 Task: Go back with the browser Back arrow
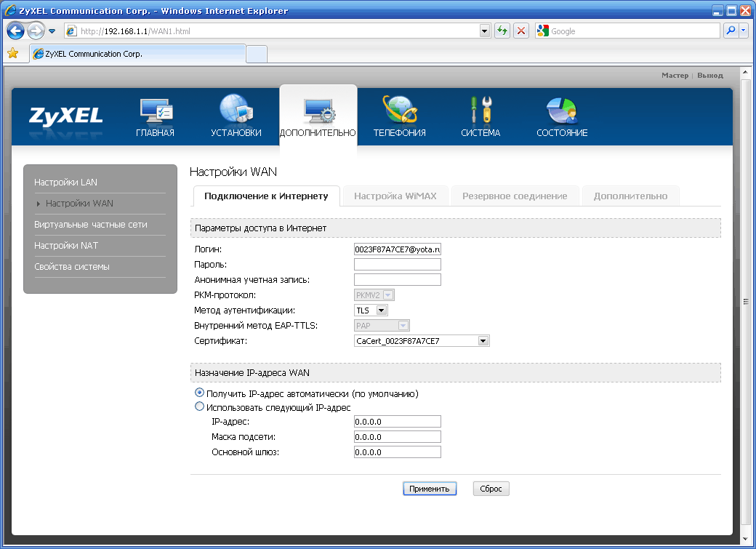(x=15, y=31)
